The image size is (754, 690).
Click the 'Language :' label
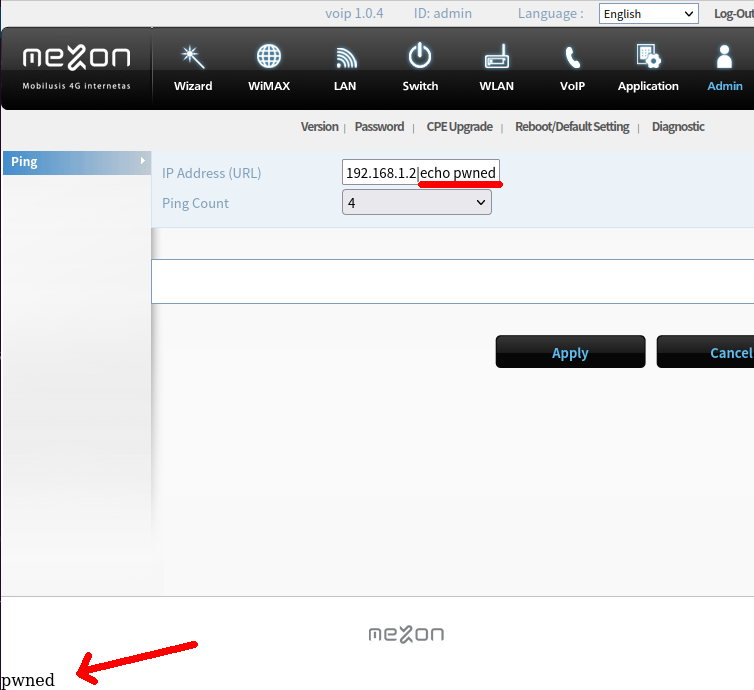(551, 13)
